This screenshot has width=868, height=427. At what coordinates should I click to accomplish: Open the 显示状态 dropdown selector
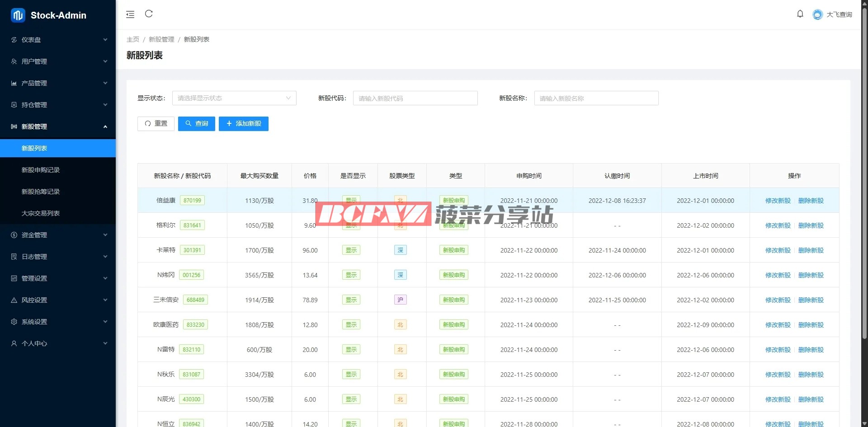pyautogui.click(x=234, y=98)
